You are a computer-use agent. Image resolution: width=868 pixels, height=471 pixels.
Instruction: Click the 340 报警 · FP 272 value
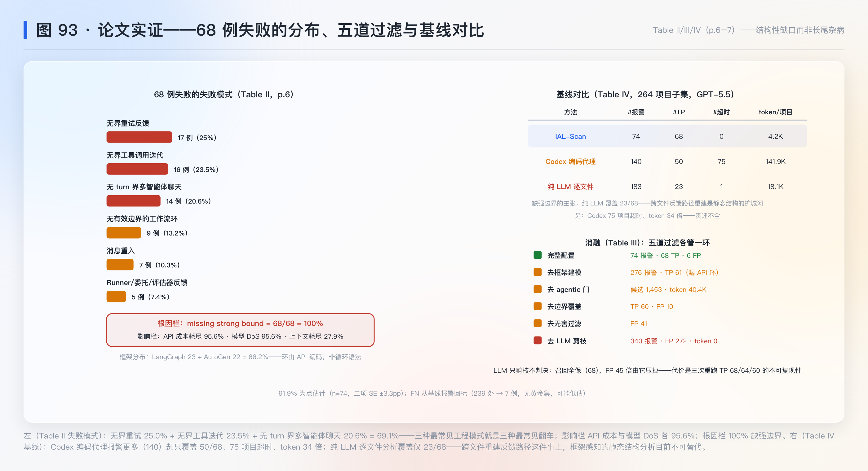point(674,341)
